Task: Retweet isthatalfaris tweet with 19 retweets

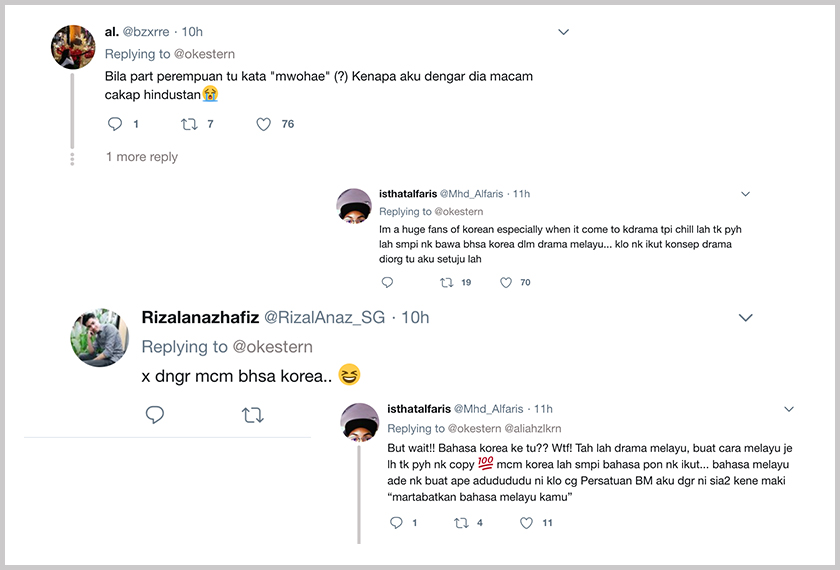Action: pyautogui.click(x=446, y=283)
